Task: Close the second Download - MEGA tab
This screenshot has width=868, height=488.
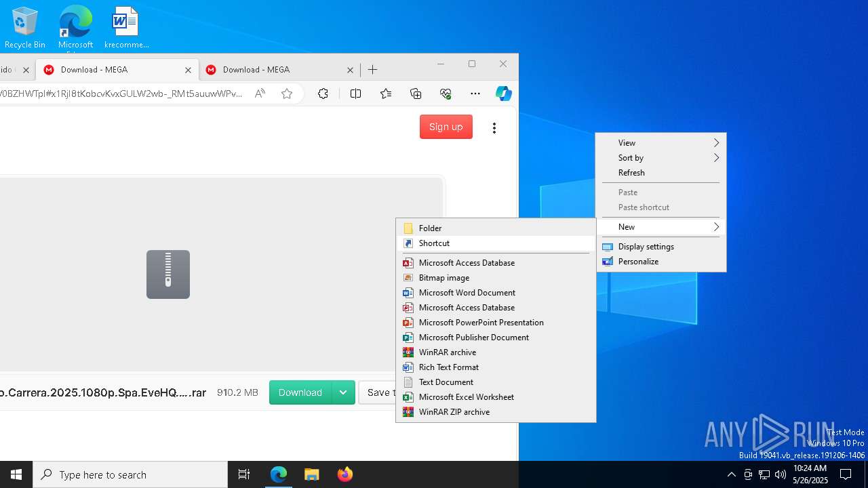Action: 350,70
